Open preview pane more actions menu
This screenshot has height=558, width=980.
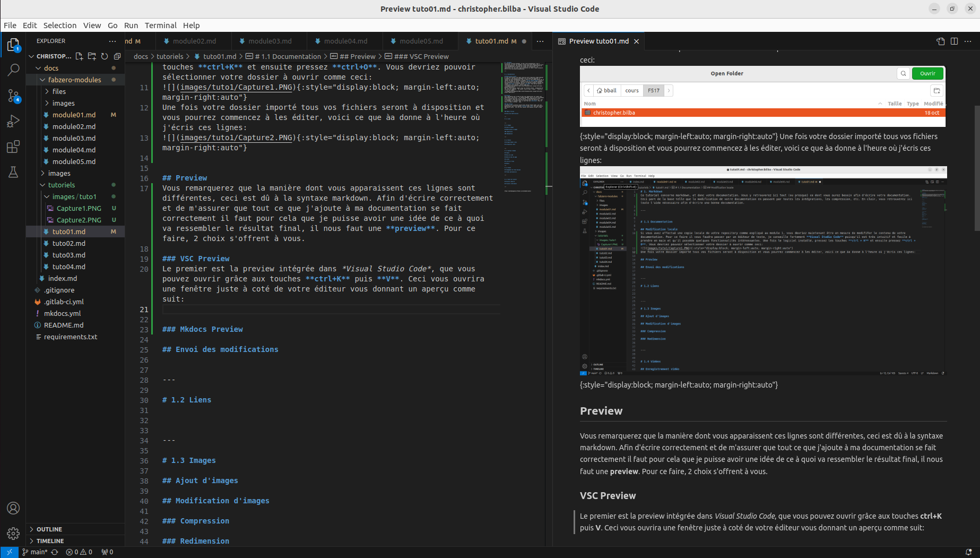tap(968, 41)
